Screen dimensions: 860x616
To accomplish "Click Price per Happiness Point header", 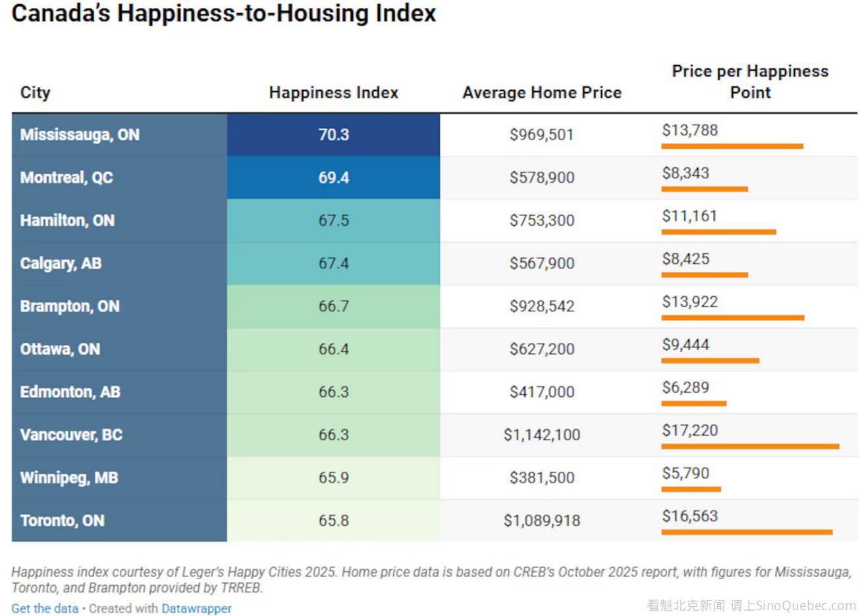I will click(749, 82).
